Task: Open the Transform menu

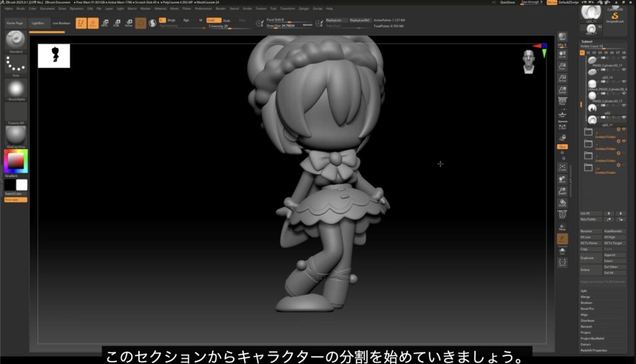Action: click(x=287, y=9)
